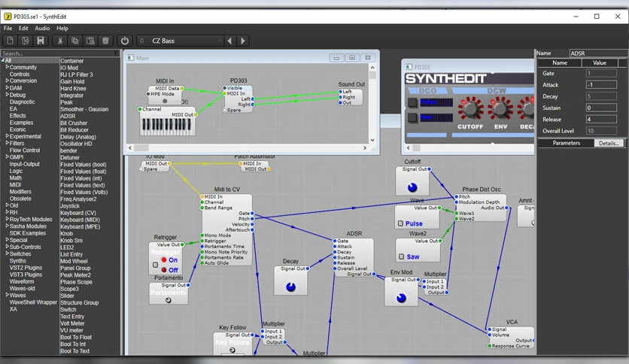Select the Bit Crusher module
Image resolution: width=629 pixels, height=364 pixels.
[x=74, y=123]
